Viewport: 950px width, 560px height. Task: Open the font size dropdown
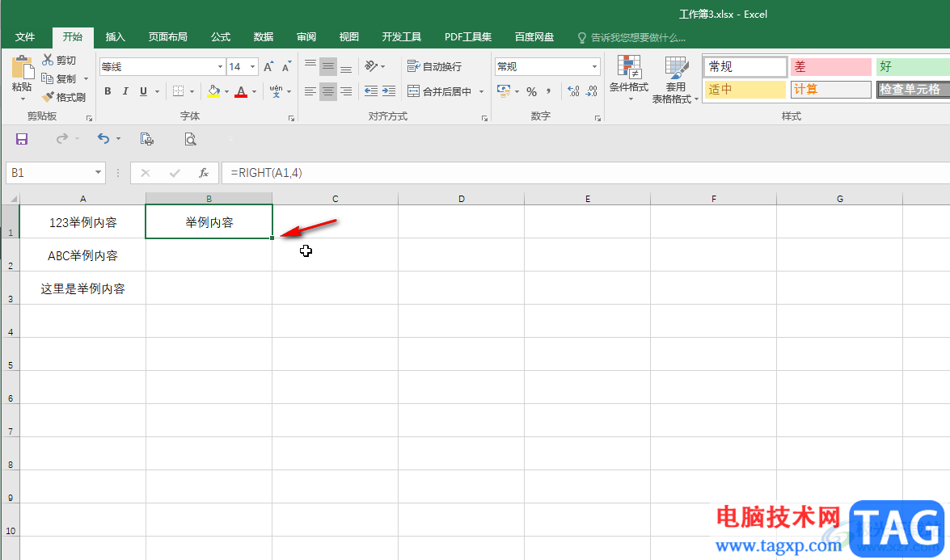pos(252,66)
